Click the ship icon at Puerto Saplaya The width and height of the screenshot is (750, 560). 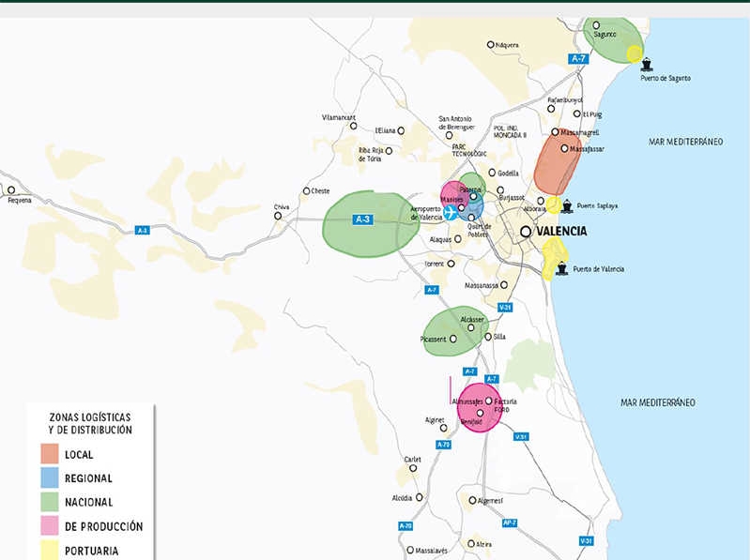click(x=567, y=206)
